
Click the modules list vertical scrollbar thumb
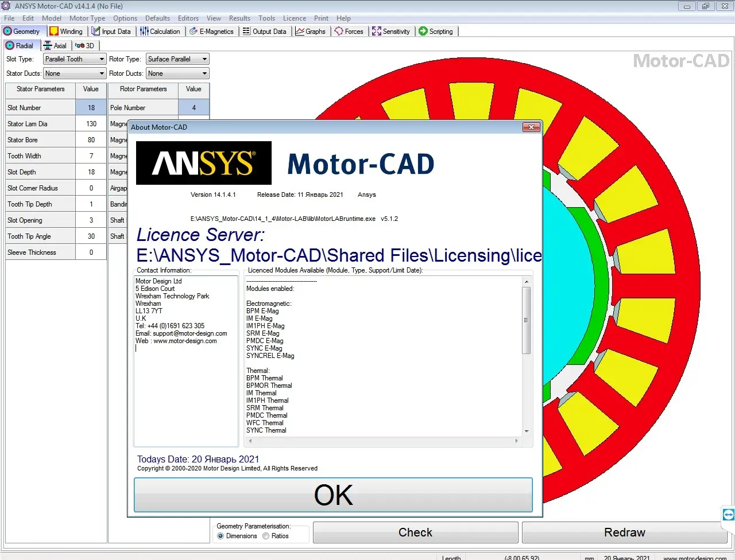click(526, 320)
